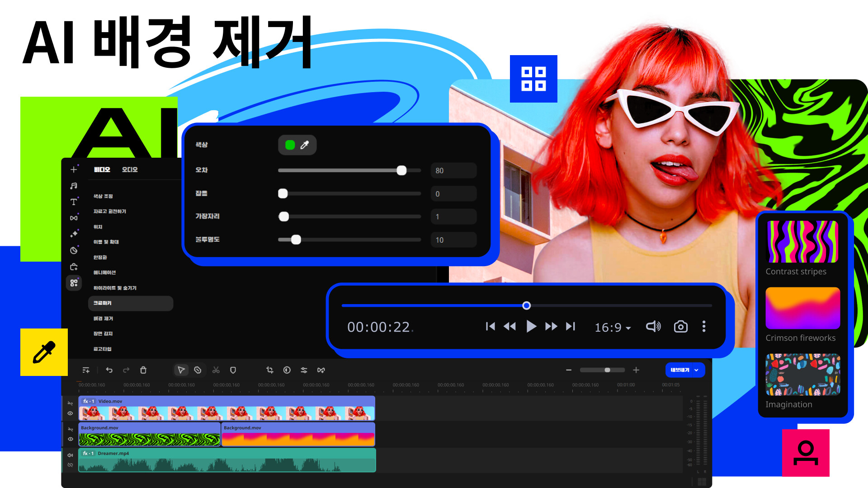Choose the Contrast stripes background thumbnail
Image resolution: width=868 pixels, height=488 pixels.
803,242
